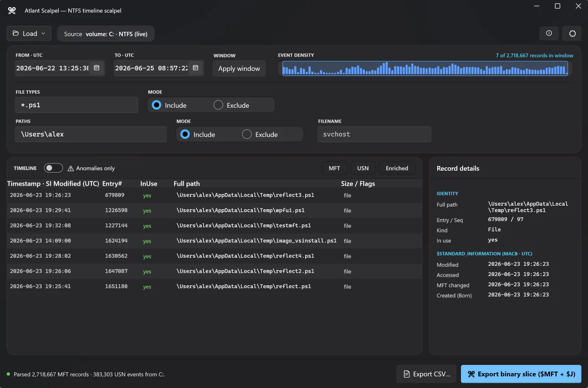Click the 7 of 2,718,667 records text
This screenshot has height=388, width=588.
(534, 55)
